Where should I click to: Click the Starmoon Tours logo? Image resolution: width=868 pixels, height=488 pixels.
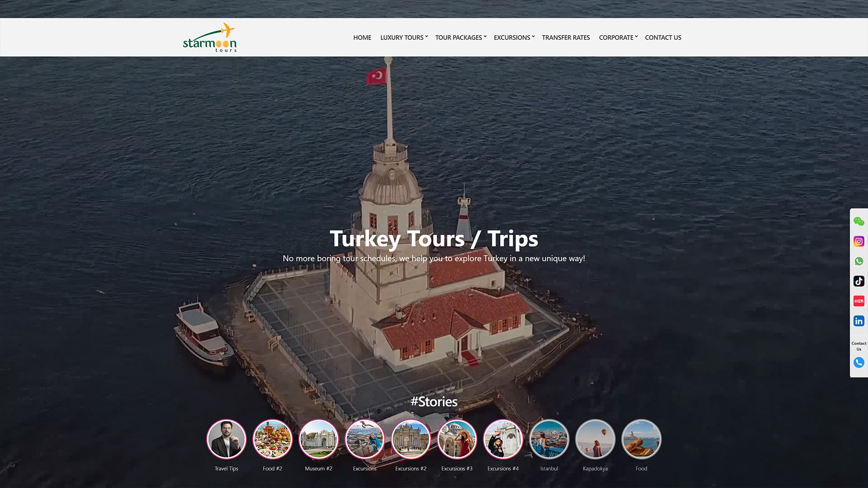tap(210, 38)
